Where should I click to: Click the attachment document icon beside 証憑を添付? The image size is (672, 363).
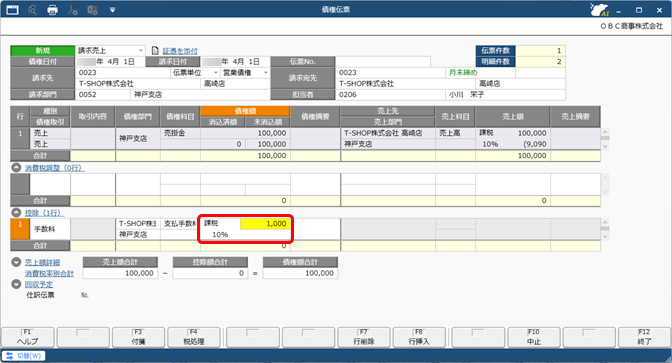click(x=155, y=51)
